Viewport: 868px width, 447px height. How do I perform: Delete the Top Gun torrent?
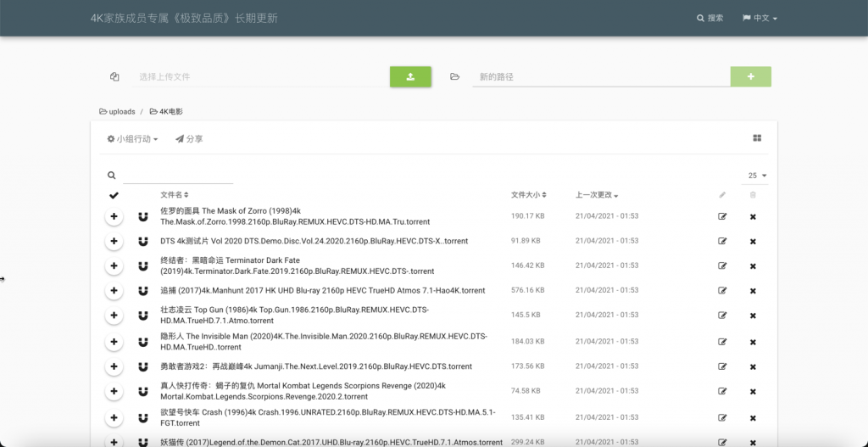[753, 316]
